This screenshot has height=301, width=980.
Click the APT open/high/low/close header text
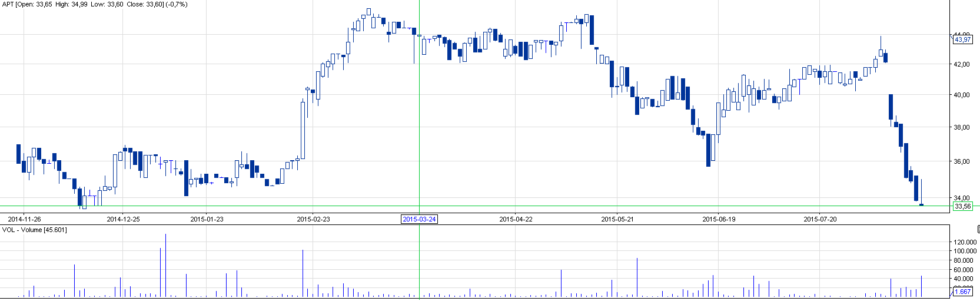[x=94, y=4]
